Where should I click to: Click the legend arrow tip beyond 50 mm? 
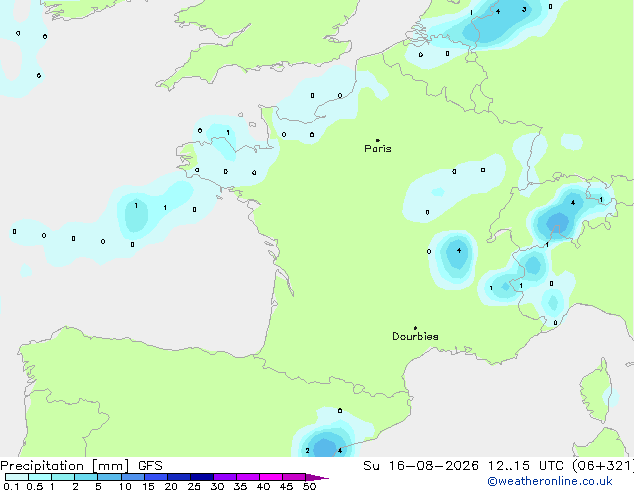(x=318, y=477)
